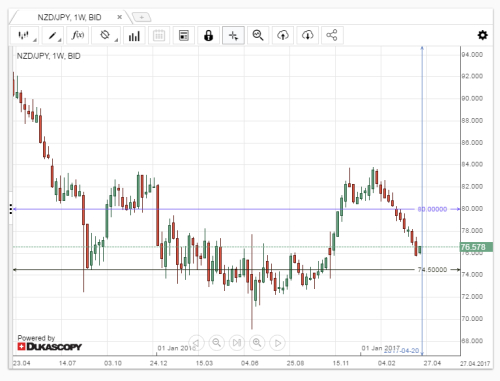The image size is (500, 381).
Task: Click the bar chart volume icon
Action: click(x=134, y=35)
